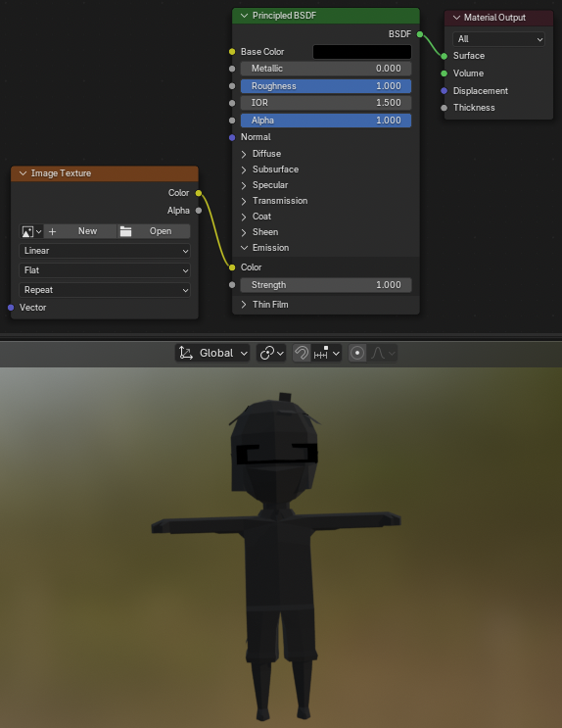The width and height of the screenshot is (562, 728).
Task: Click the Open image button
Action: click(154, 231)
